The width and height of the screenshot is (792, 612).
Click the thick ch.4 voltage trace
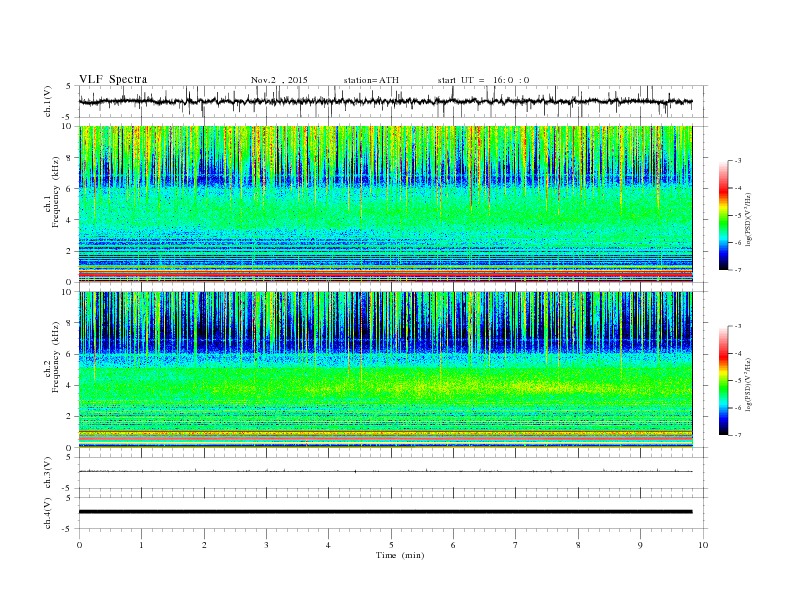pyautogui.click(x=385, y=512)
